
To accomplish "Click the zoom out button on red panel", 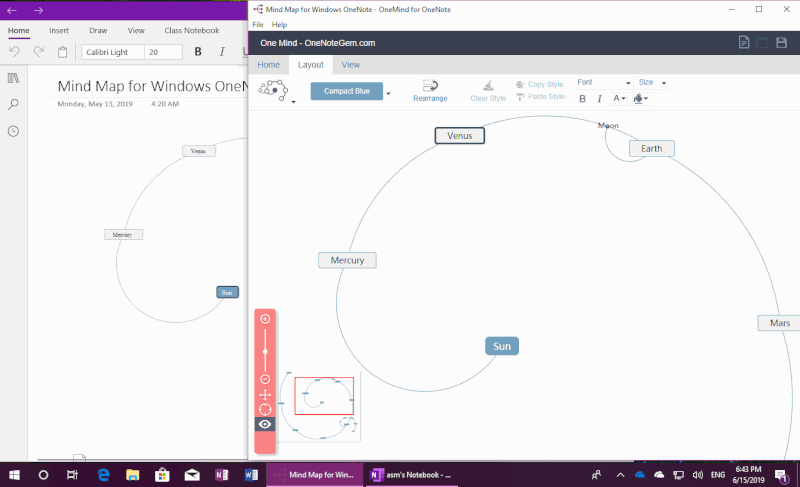I will point(265,379).
